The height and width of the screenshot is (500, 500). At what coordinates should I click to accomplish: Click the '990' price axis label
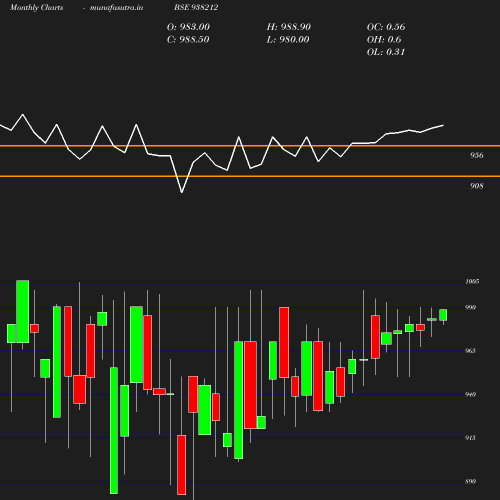point(470,307)
